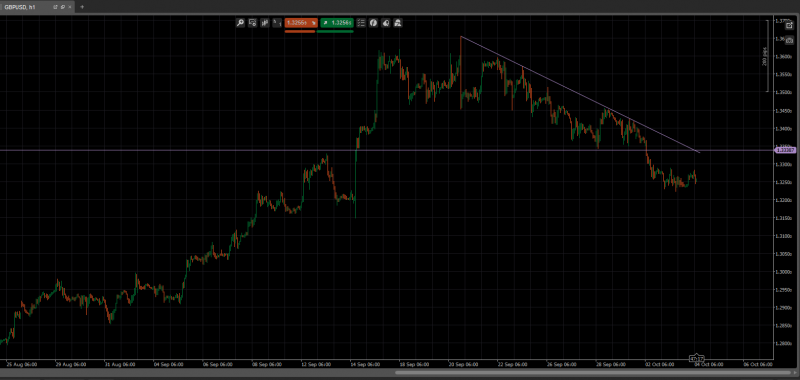Click the 1.3450 price axis label
The image size is (800, 380).
point(783,110)
